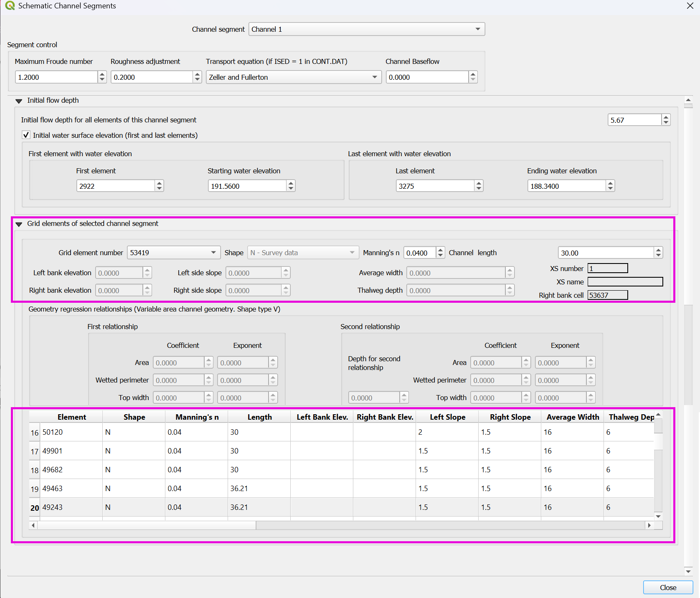700x598 pixels.
Task: Increase the First element number
Action: click(x=159, y=183)
